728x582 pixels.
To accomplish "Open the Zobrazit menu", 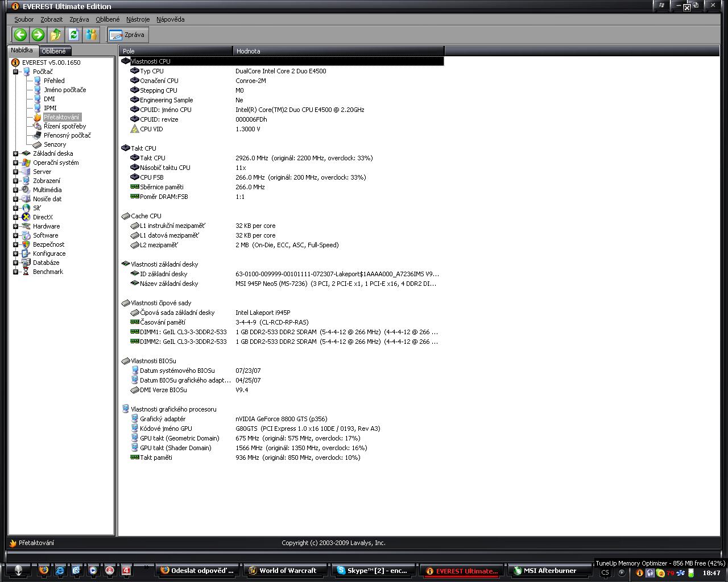I will (52, 19).
